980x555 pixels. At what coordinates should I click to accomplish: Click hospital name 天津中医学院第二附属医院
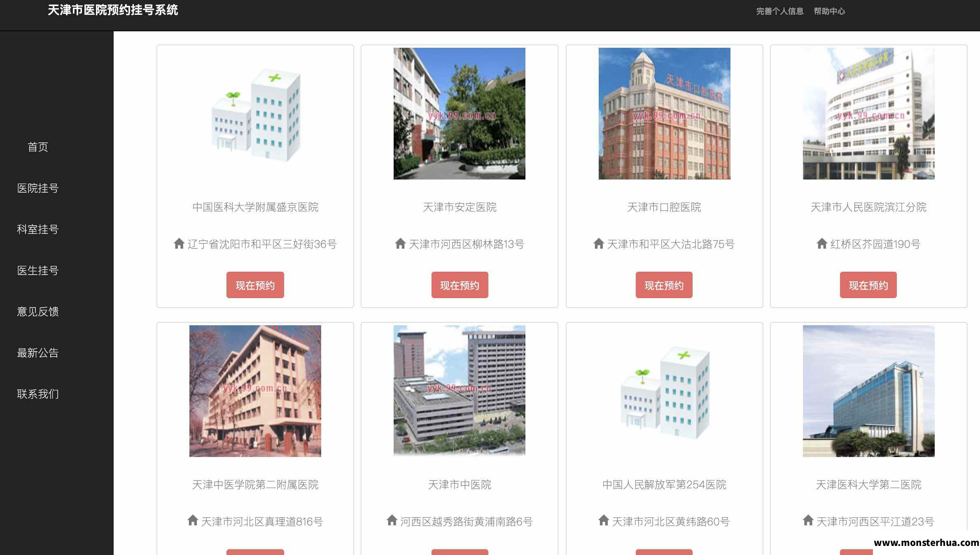(255, 485)
